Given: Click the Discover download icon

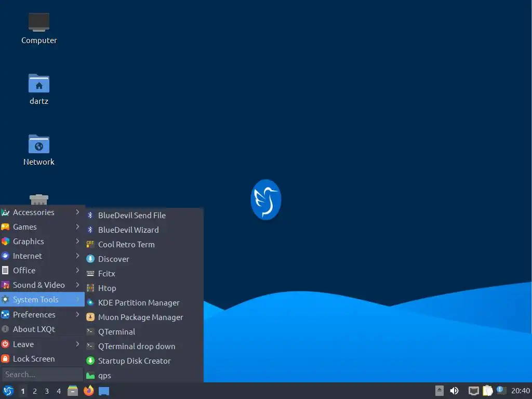Looking at the screenshot, I should [x=90, y=259].
